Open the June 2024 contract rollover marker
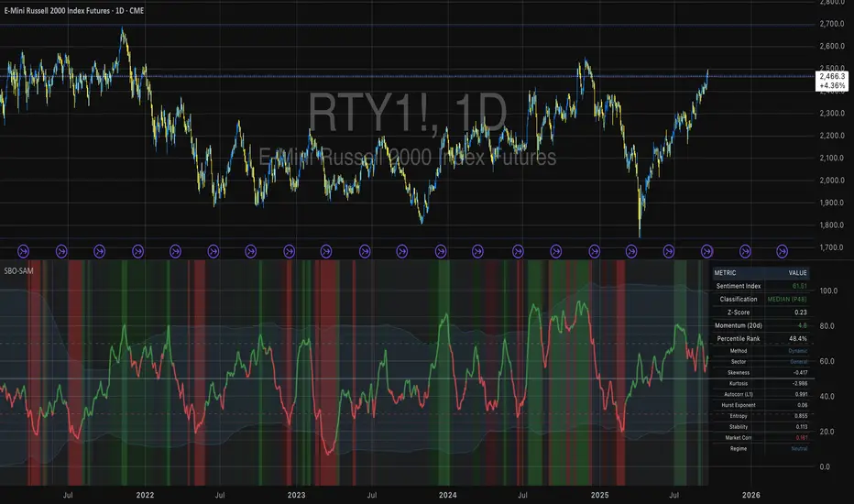854x504 pixels. (518, 251)
